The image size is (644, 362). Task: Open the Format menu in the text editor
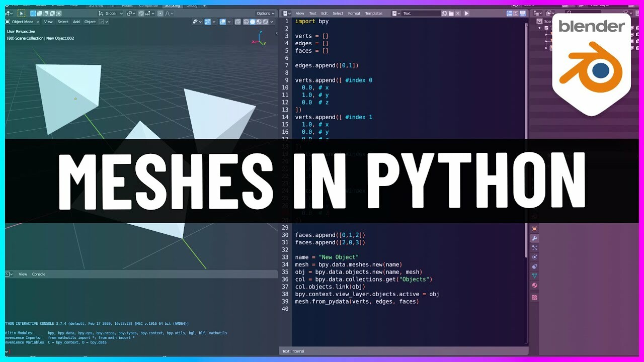(354, 13)
